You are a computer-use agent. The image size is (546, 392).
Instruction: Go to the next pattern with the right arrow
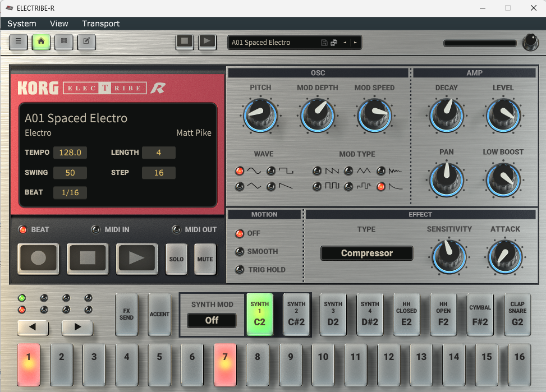[355, 43]
